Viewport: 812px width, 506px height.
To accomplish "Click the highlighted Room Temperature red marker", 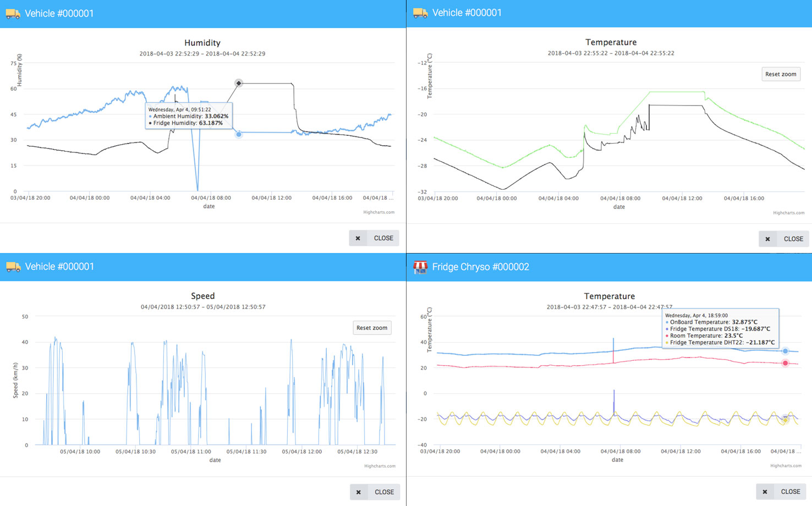I will [785, 363].
